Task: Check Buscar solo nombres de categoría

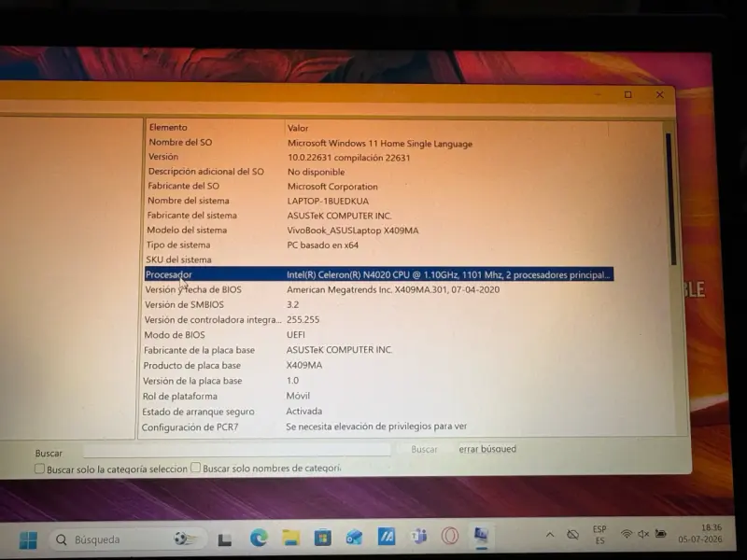Action: pyautogui.click(x=195, y=468)
